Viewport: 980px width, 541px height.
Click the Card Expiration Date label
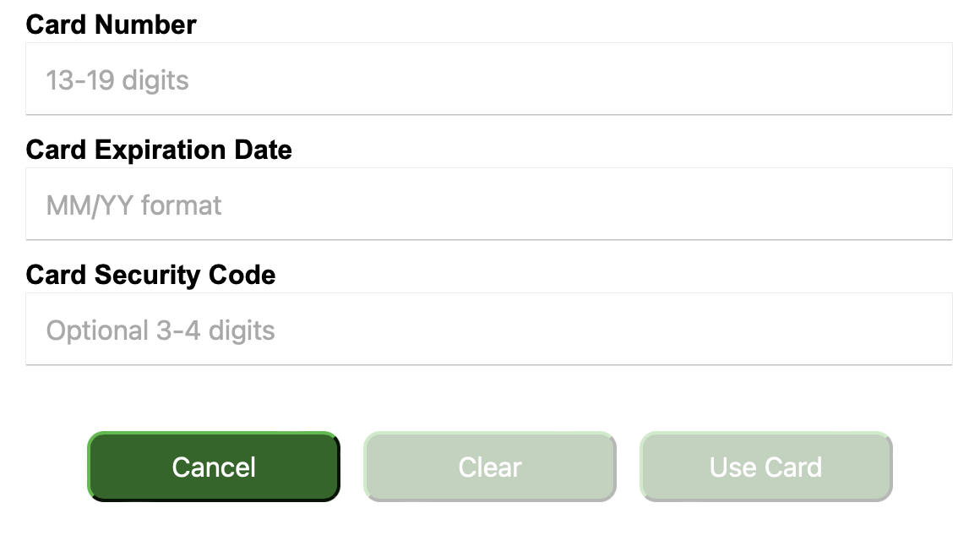click(159, 150)
